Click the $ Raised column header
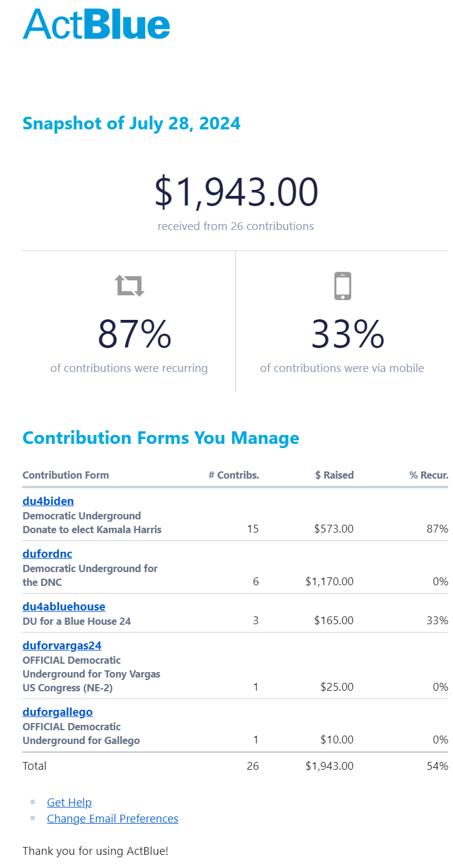The height and width of the screenshot is (868, 453). (x=334, y=475)
